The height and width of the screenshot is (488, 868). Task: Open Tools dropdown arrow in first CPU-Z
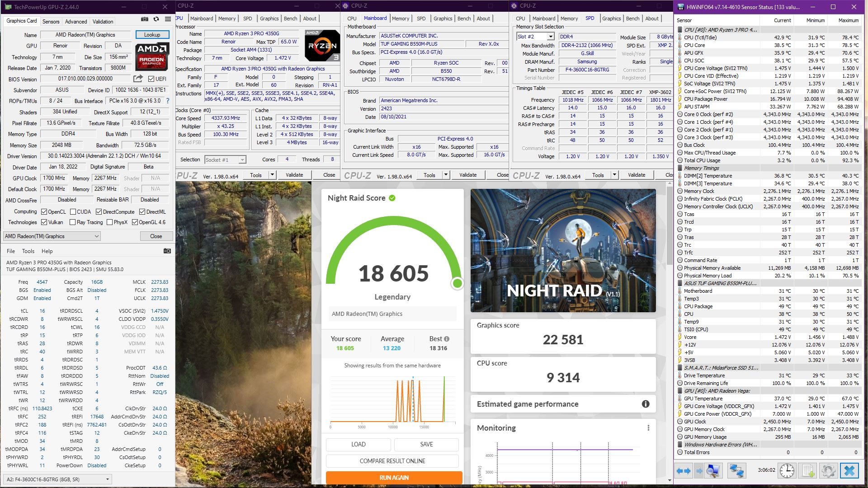[272, 175]
